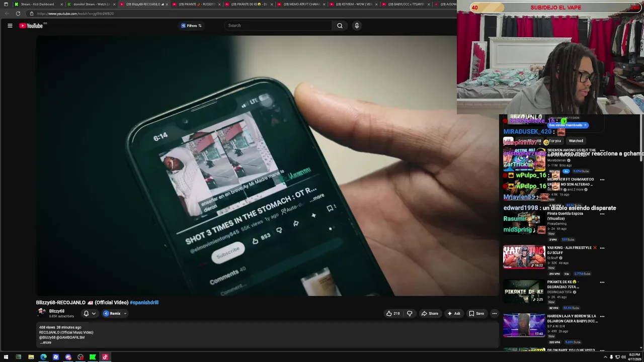Open the PIKANTE DE KE video thumbnail

coord(524,291)
